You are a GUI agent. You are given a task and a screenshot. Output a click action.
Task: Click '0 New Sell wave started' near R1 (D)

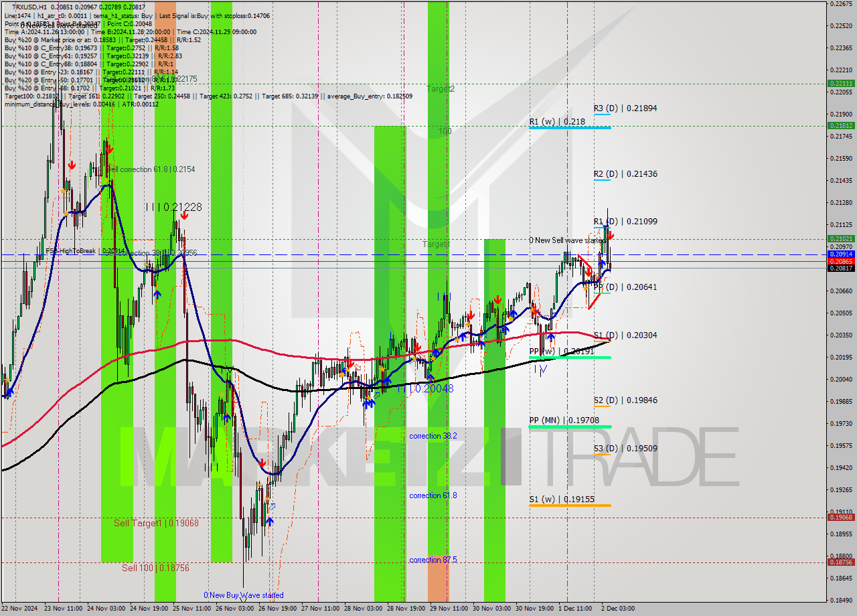(566, 240)
